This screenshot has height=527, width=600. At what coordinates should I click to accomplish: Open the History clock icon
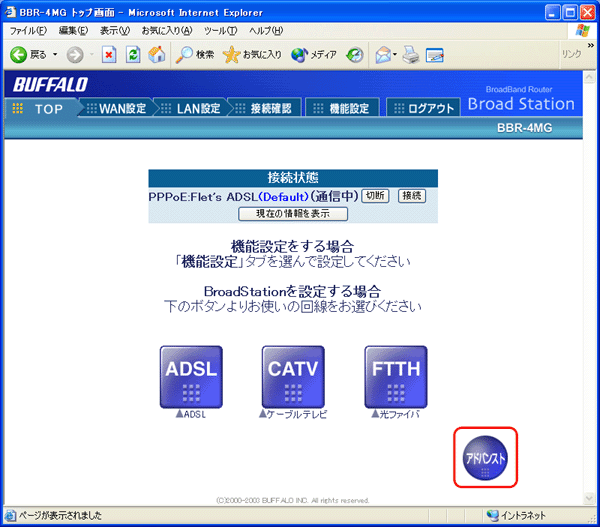click(355, 55)
